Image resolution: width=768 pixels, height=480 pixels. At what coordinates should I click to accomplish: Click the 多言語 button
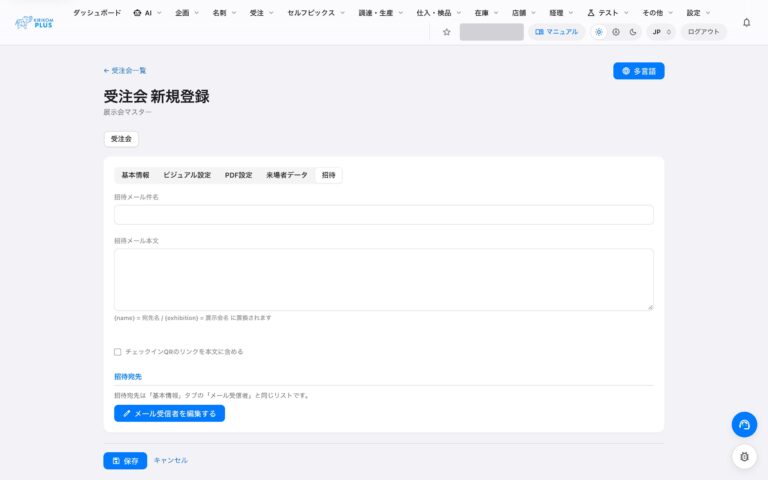coord(639,71)
